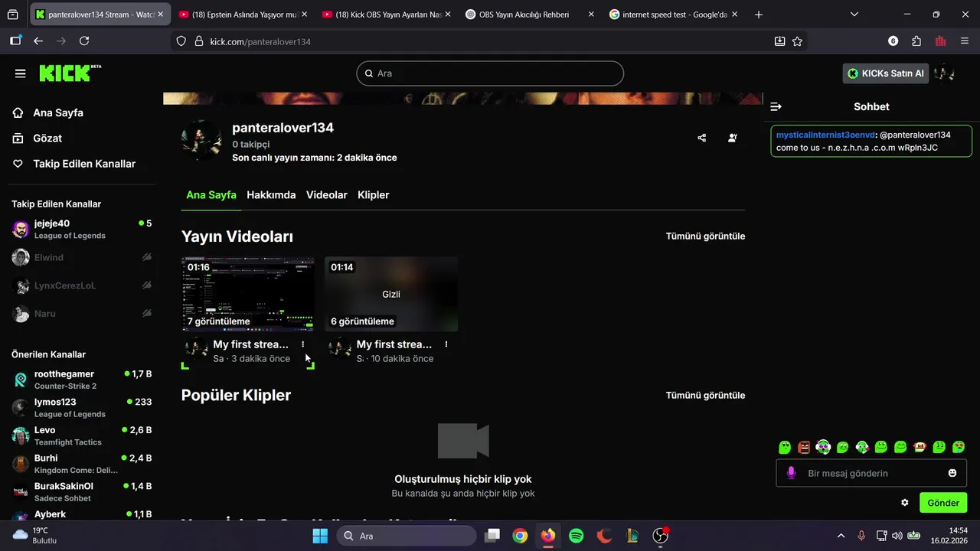Open the Gizli 01:14 video thumbnail

pyautogui.click(x=391, y=294)
